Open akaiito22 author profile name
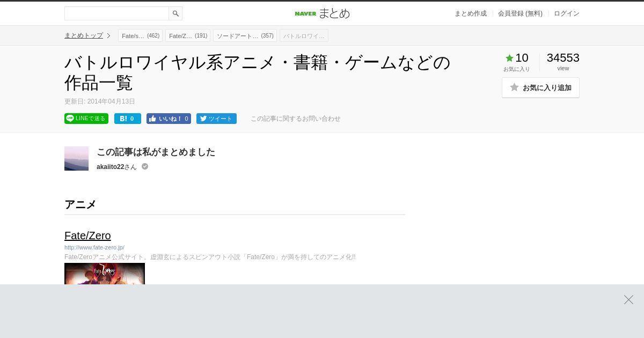 pyautogui.click(x=110, y=167)
